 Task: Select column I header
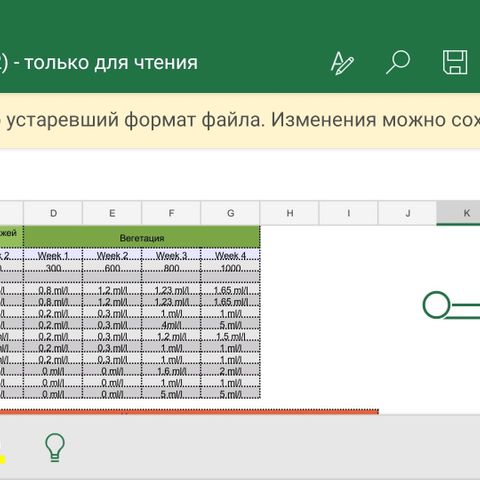[x=349, y=213]
